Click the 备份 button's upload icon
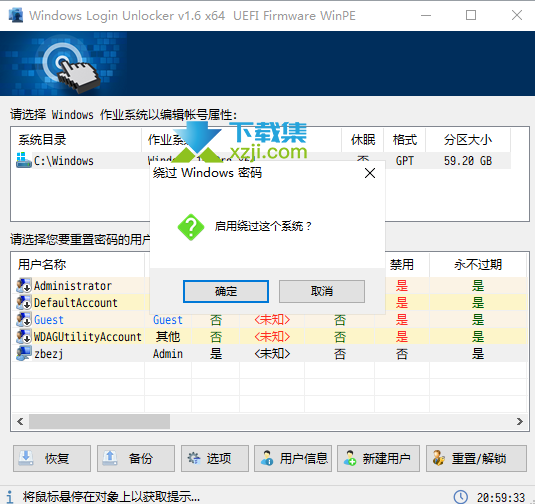Image resolution: width=535 pixels, height=504 pixels. tap(110, 458)
